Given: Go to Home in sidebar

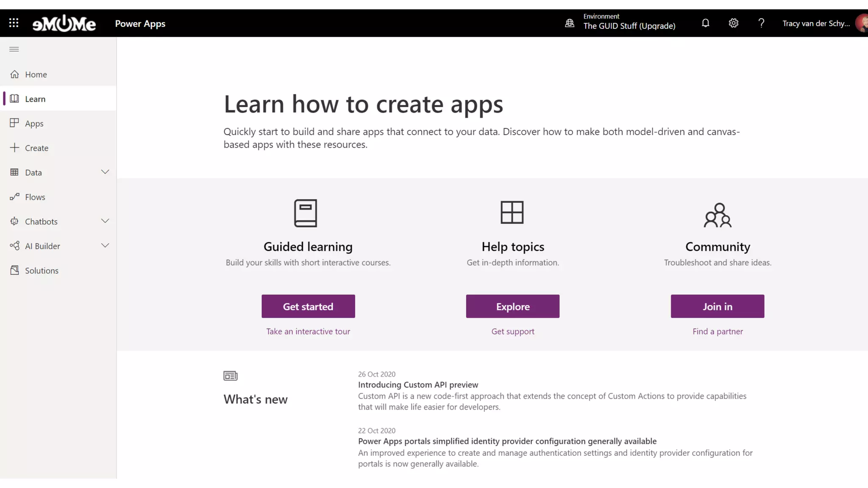Looking at the screenshot, I should pos(36,75).
